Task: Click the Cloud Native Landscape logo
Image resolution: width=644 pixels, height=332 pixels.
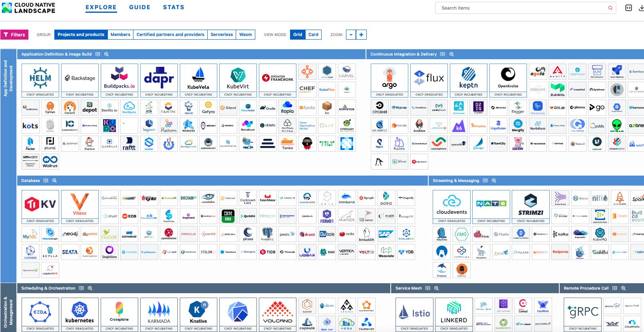Action: (x=28, y=8)
